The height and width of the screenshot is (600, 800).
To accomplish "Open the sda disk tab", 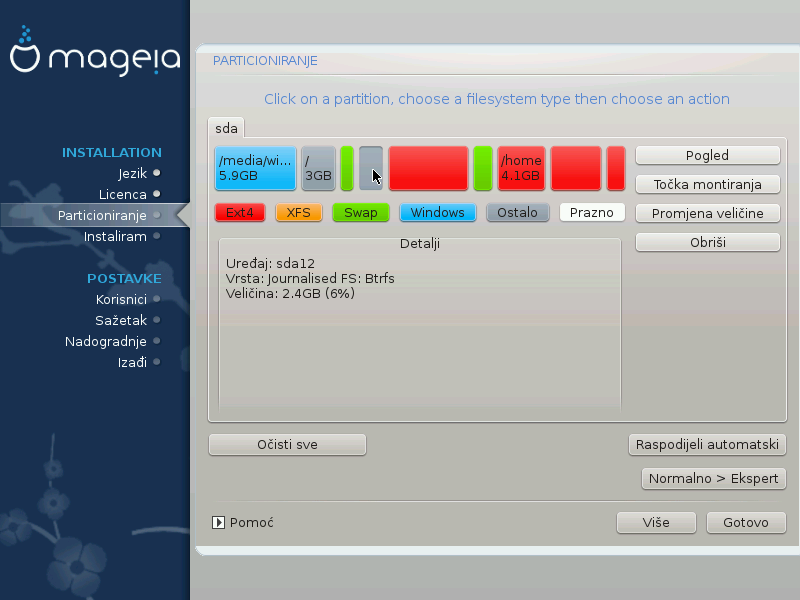I will coord(226,128).
